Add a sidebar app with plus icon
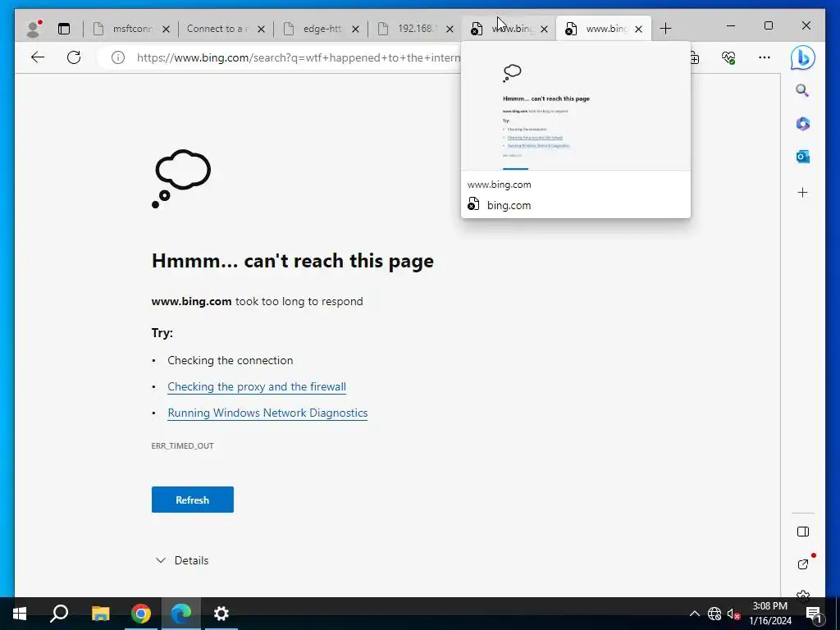This screenshot has height=630, width=840. [x=802, y=192]
